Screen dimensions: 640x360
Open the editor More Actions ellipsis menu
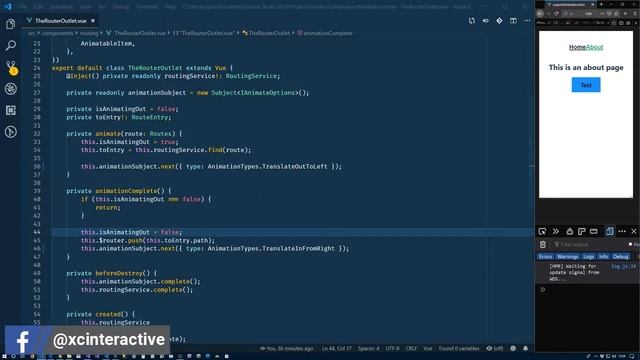[527, 20]
